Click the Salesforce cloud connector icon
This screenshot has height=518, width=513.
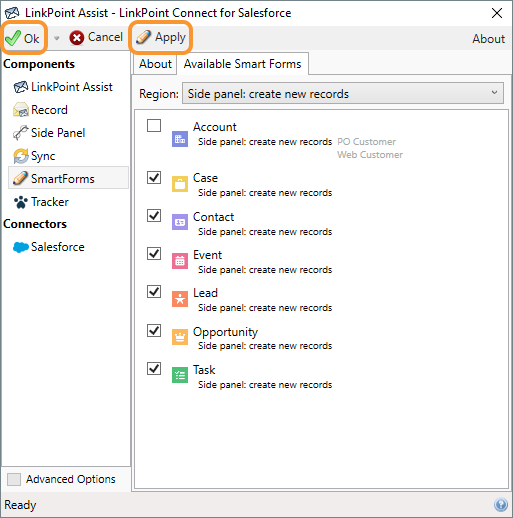[21, 247]
